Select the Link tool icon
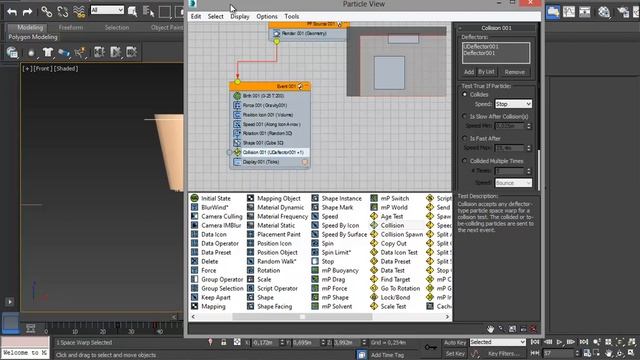This screenshot has height=360, width=640. pos(47,11)
